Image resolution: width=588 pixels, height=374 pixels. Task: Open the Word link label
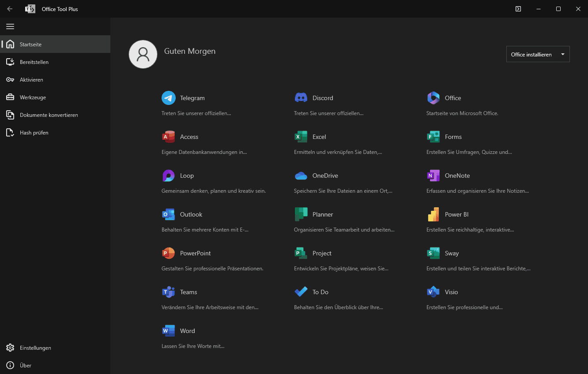click(188, 331)
